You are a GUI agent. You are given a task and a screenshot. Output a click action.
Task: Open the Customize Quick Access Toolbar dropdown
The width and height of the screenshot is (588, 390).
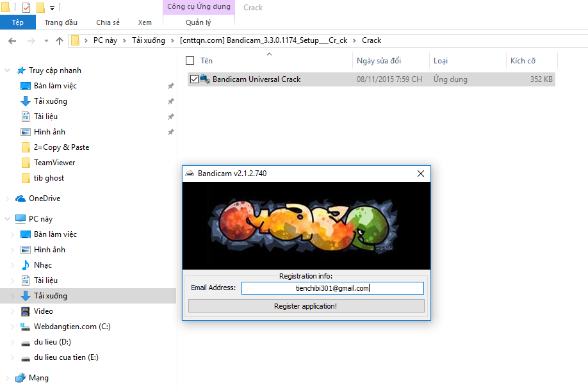click(x=52, y=8)
